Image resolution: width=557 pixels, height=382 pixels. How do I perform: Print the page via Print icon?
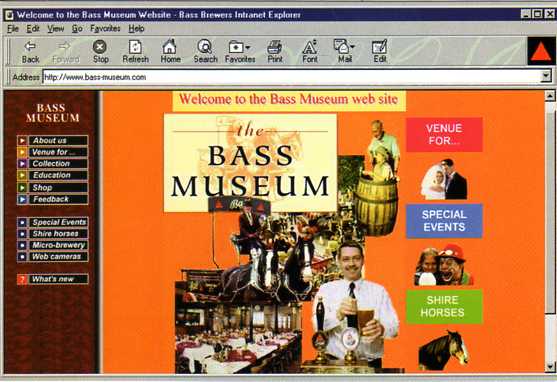coord(275,47)
